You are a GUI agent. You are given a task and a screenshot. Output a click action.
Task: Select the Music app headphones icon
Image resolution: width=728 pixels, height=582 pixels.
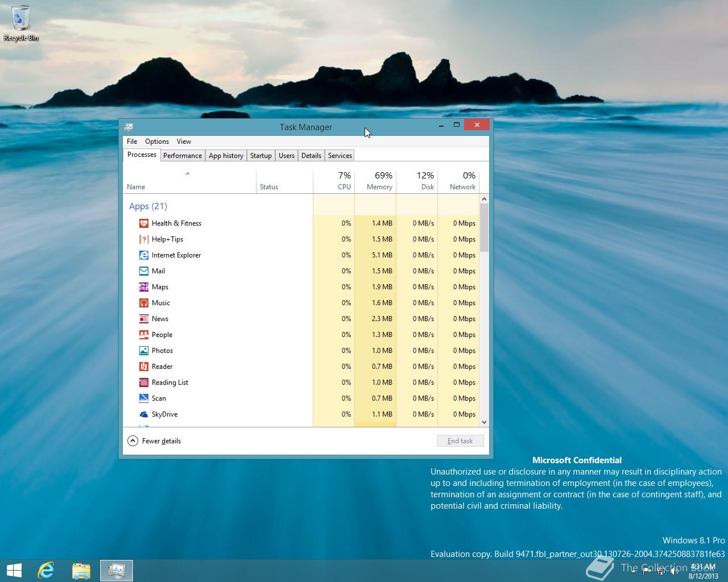point(144,303)
